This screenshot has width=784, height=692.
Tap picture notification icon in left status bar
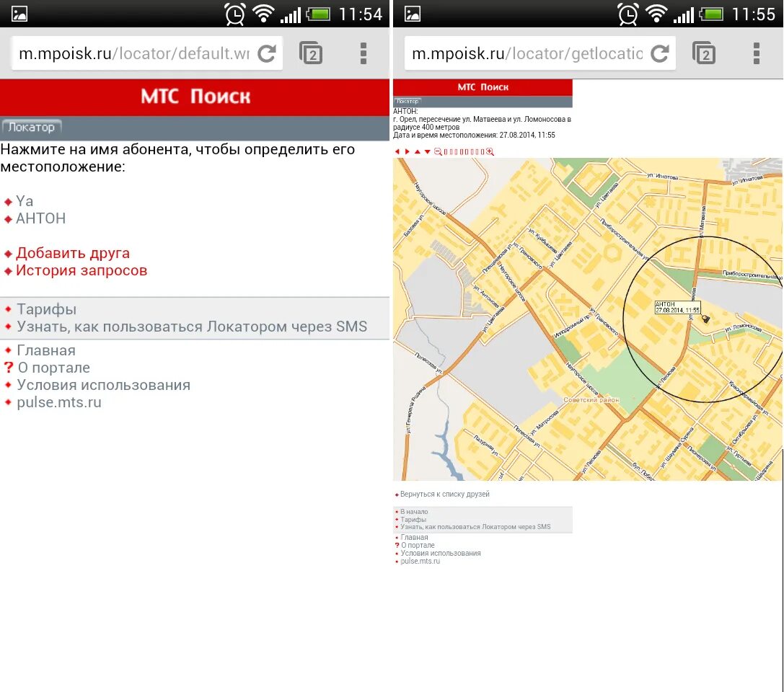coord(19,14)
